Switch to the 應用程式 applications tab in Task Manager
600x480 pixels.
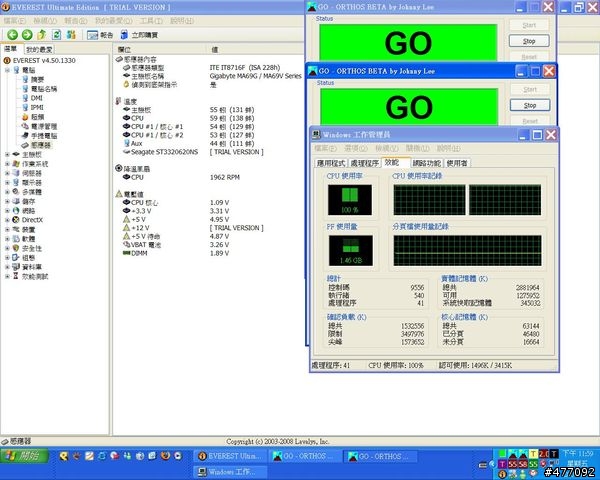tap(331, 163)
